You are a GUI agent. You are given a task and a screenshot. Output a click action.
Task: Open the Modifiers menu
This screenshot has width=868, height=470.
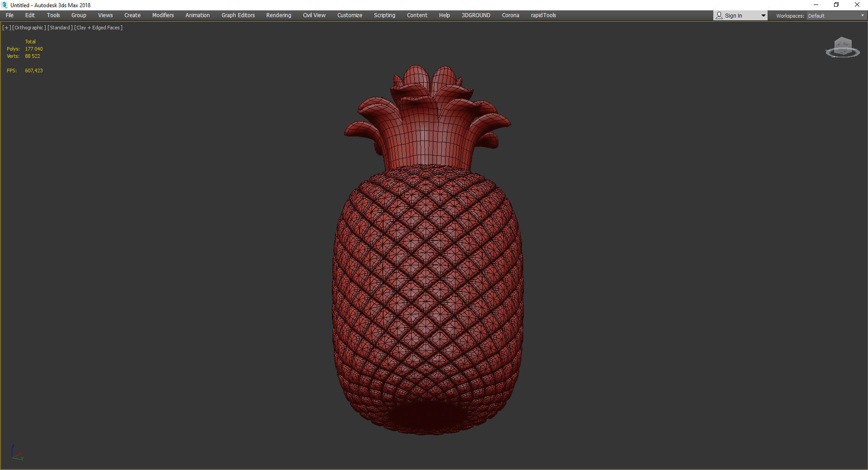(162, 15)
